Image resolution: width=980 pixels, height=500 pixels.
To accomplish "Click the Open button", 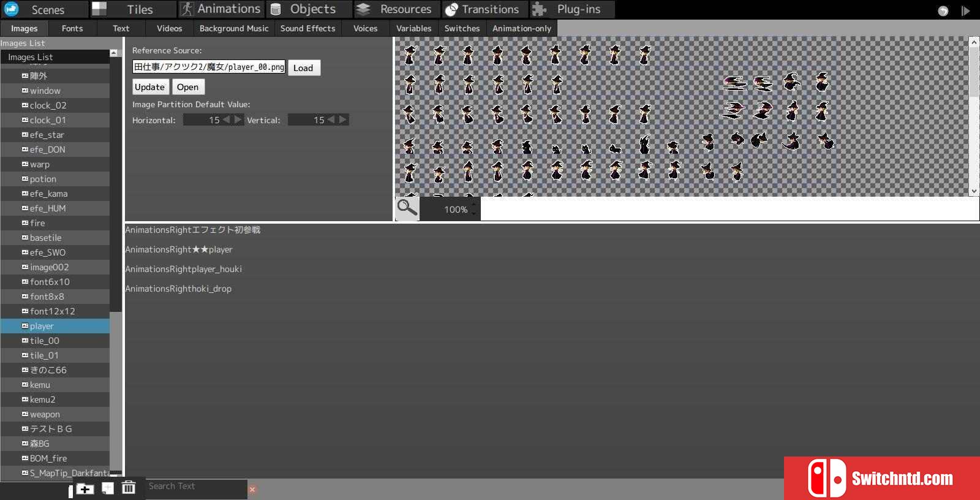I will (x=187, y=87).
